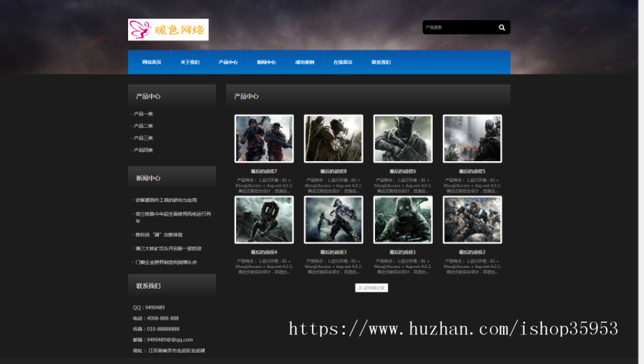Click the sidebar 新闻中心 panel heading

point(148,178)
